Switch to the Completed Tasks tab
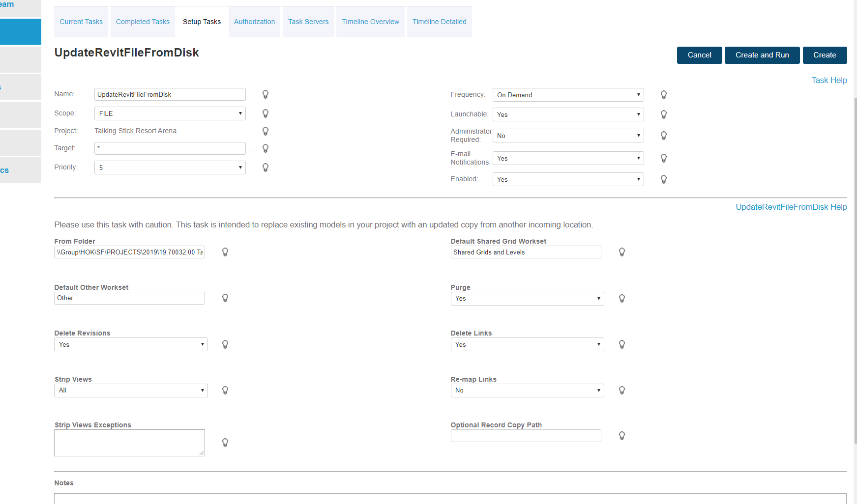This screenshot has height=504, width=857. tap(143, 22)
